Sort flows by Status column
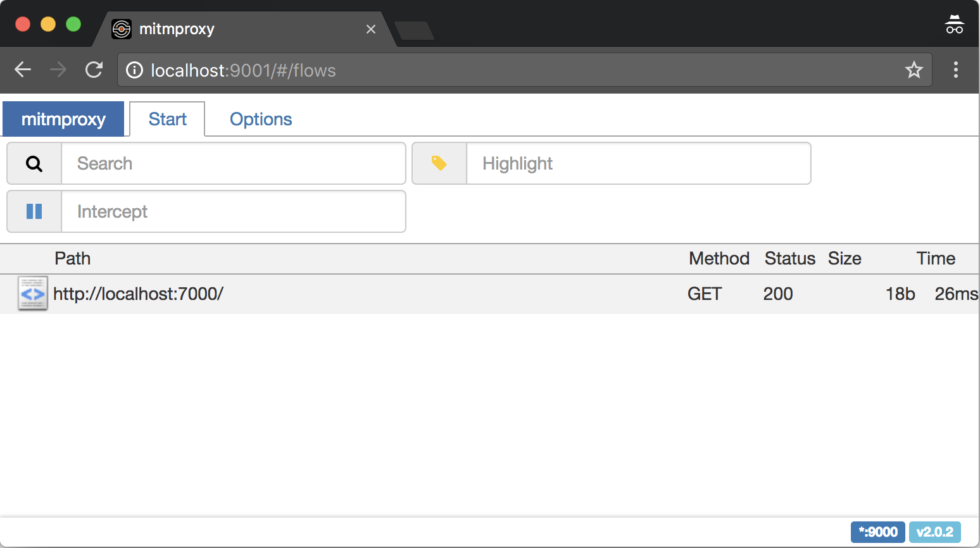The width and height of the screenshot is (980, 548). (x=789, y=258)
